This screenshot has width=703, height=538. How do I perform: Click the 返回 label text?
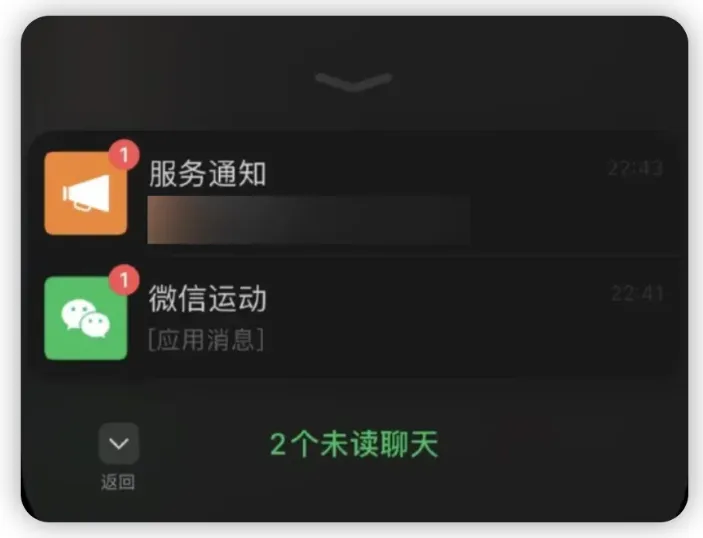point(118,482)
